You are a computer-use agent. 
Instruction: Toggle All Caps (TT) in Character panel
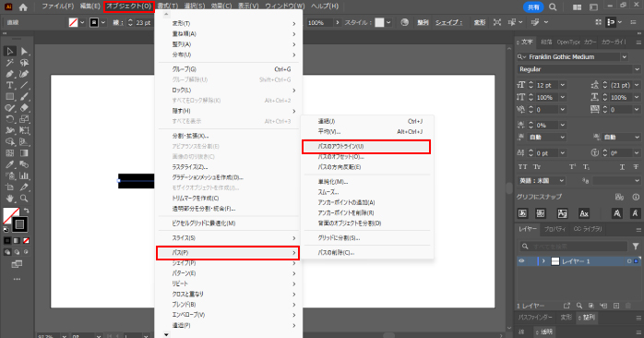click(522, 167)
